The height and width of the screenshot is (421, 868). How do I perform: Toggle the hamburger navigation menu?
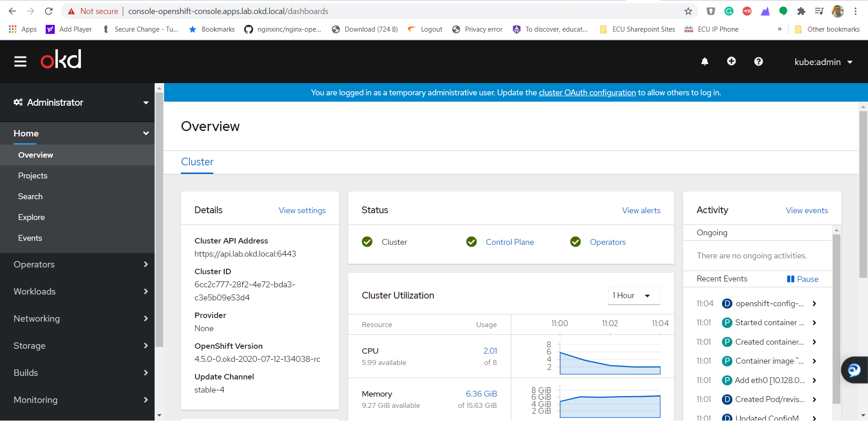pyautogui.click(x=20, y=61)
